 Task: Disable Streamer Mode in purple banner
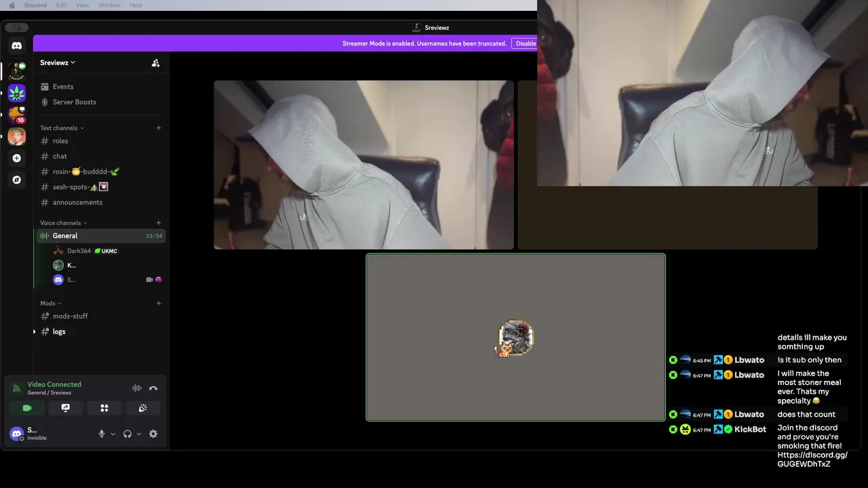(x=526, y=43)
